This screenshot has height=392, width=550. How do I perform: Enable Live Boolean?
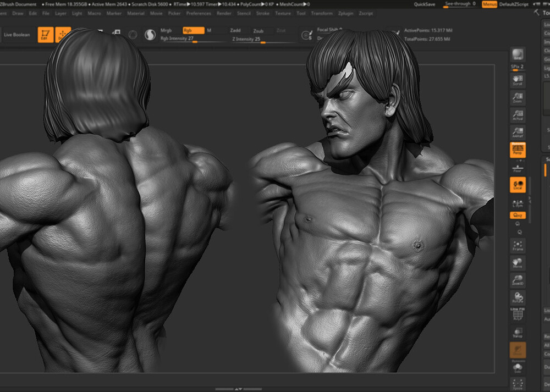16,35
